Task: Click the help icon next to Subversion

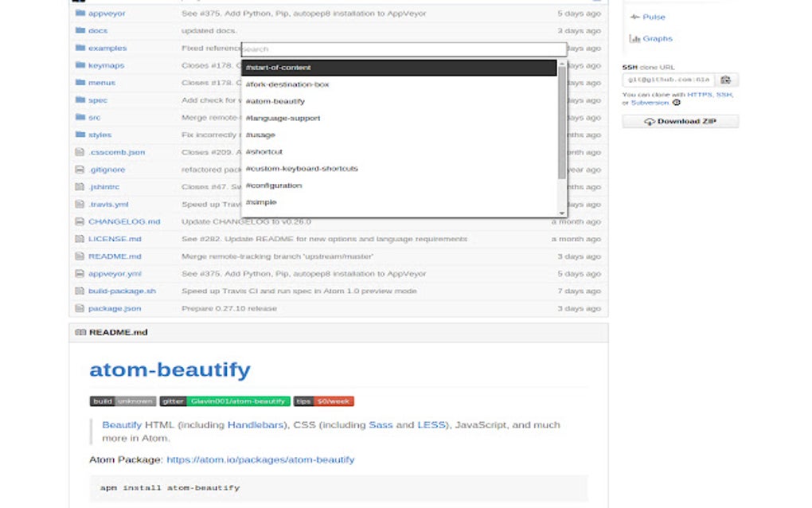Action: [677, 103]
